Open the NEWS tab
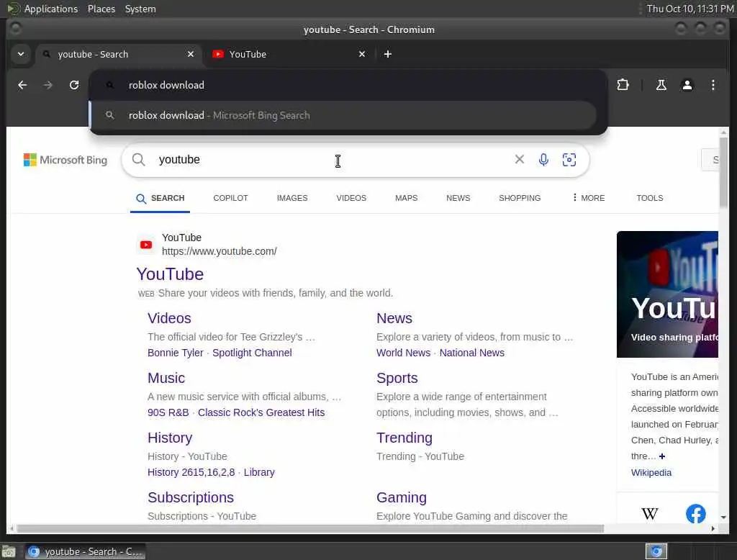This screenshot has height=560, width=737. 458,198
